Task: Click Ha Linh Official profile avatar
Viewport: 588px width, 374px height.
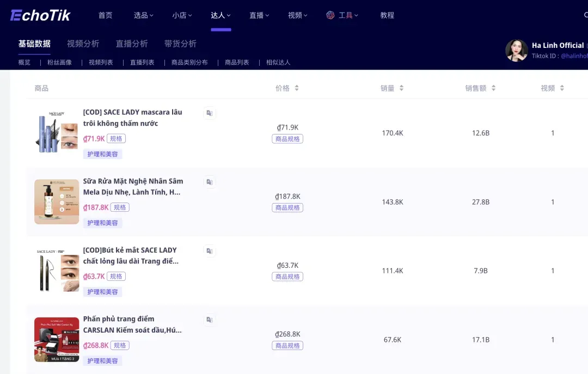Action: [x=516, y=51]
